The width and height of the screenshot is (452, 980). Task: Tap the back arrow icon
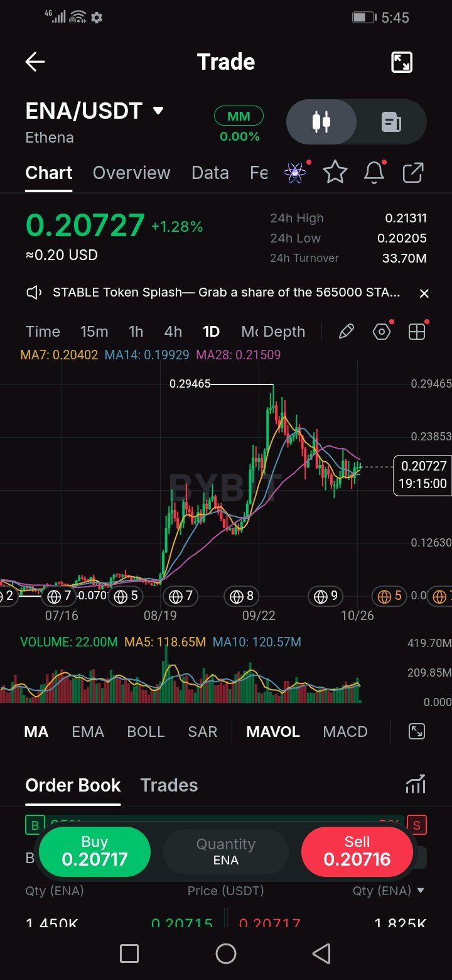click(x=35, y=62)
